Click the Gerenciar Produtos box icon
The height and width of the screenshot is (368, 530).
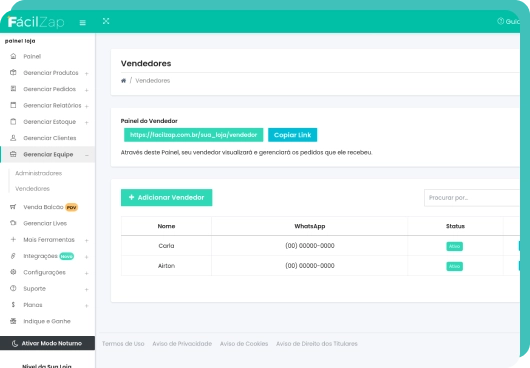tap(13, 72)
